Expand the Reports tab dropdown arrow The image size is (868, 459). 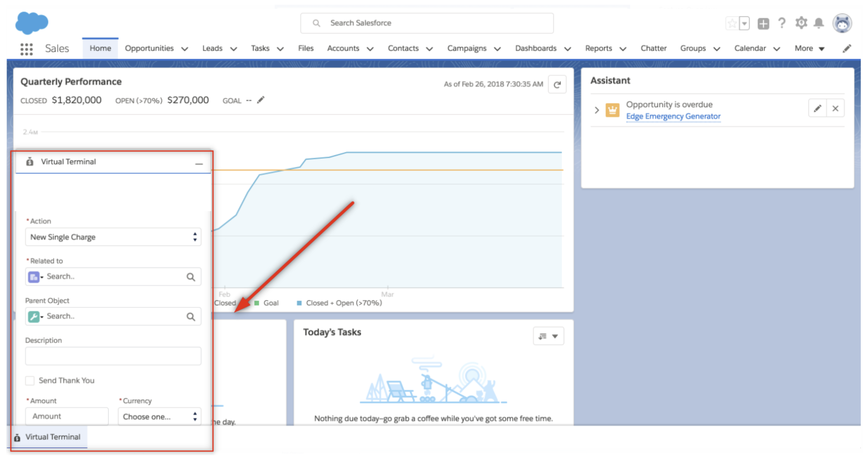(623, 49)
